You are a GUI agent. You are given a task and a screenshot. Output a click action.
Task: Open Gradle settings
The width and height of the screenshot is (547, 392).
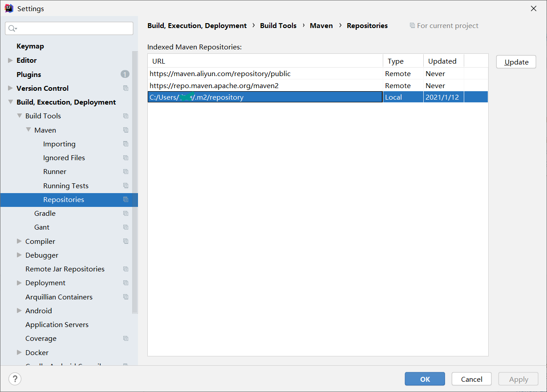point(45,213)
